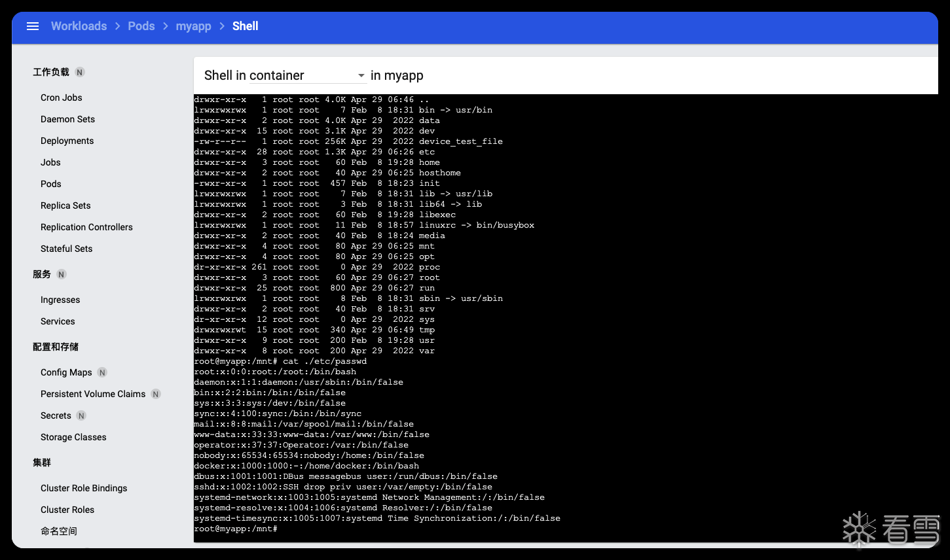Open Stateful Sets in the sidebar
Viewport: 950px width, 560px height.
pyautogui.click(x=66, y=249)
